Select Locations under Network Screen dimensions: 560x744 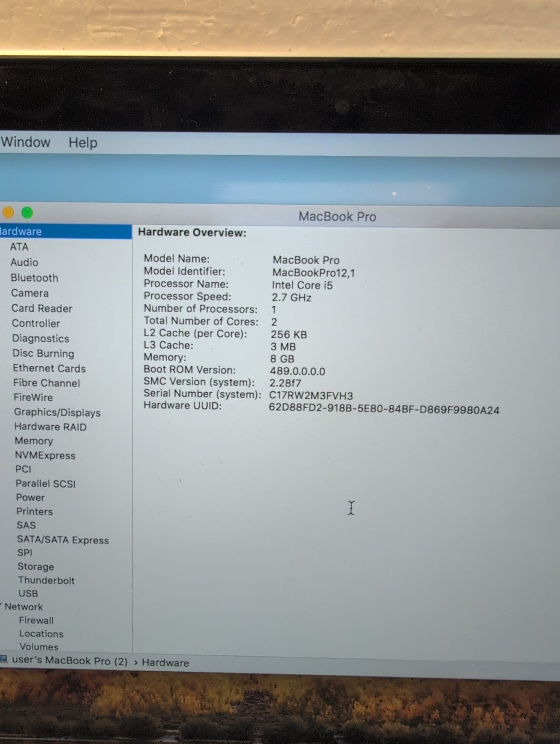(42, 634)
